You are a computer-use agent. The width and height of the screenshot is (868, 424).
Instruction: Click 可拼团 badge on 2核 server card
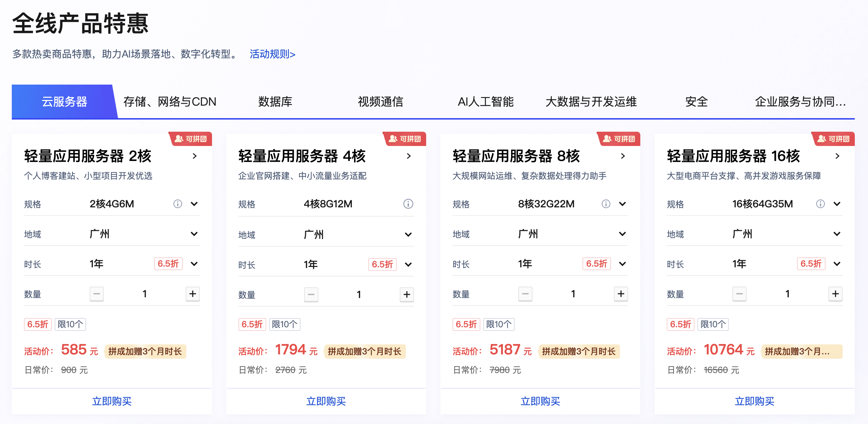point(191,139)
